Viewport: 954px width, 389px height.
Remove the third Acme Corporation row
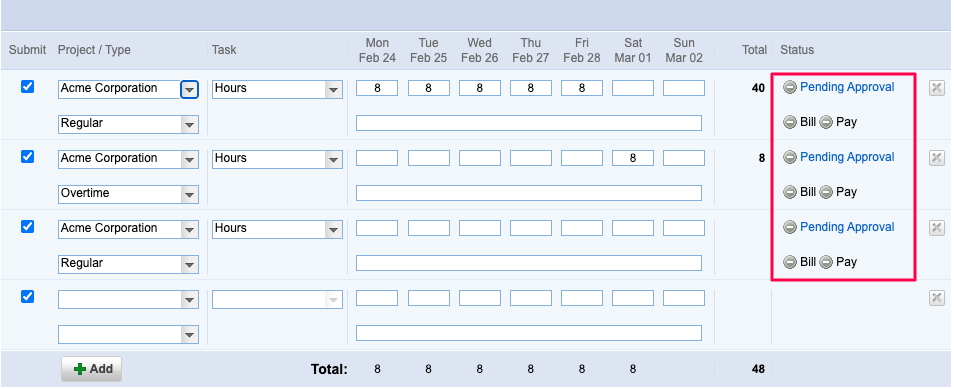point(936,228)
